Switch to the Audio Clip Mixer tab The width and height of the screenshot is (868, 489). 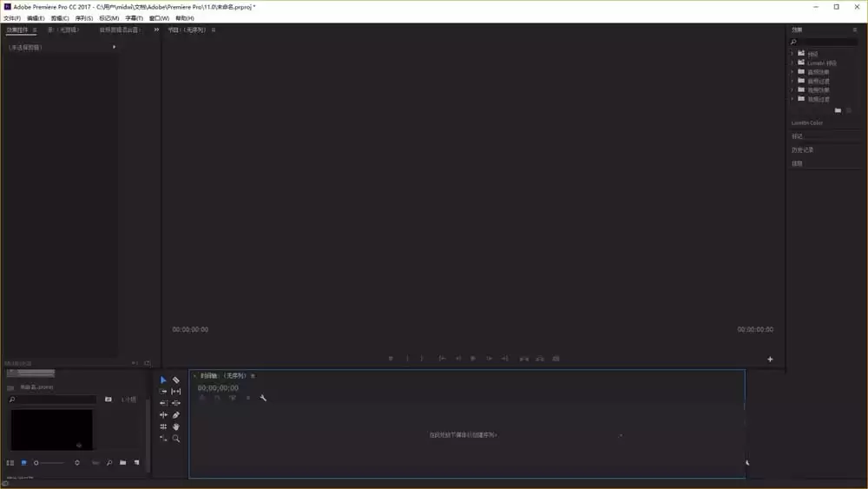pyautogui.click(x=120, y=30)
